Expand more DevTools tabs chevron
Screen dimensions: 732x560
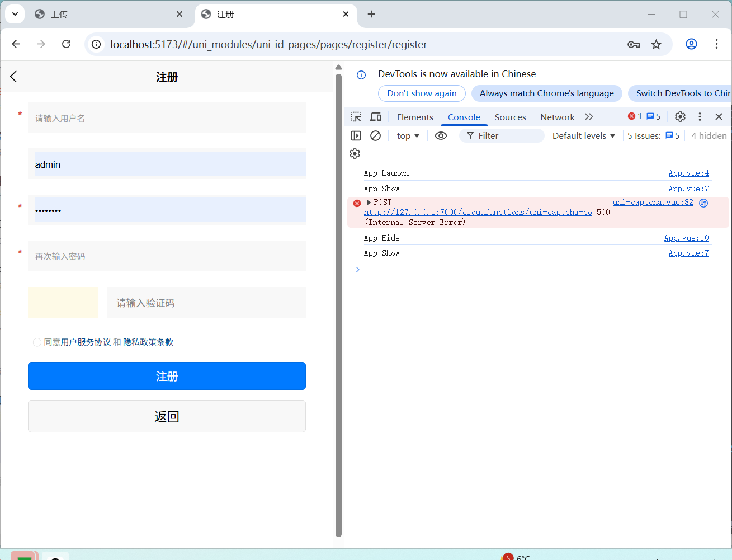pos(589,117)
